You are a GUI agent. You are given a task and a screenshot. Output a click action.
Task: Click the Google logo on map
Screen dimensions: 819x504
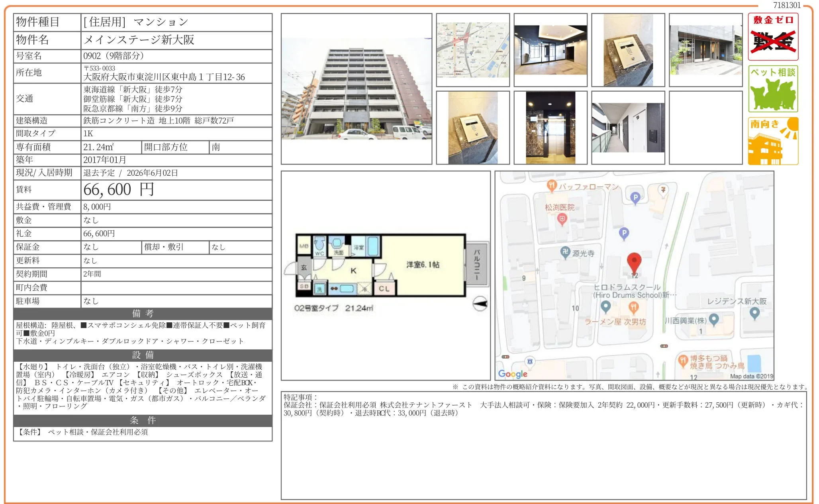[x=513, y=374]
